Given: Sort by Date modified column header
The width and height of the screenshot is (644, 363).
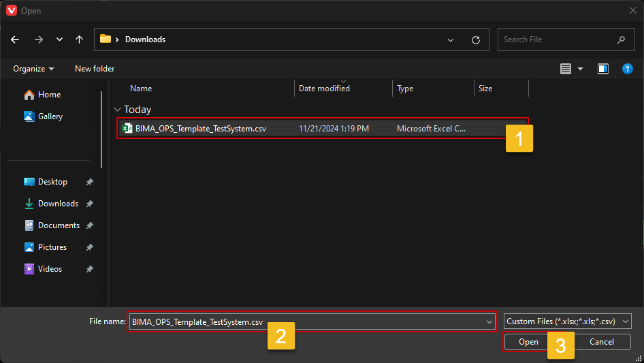Looking at the screenshot, I should (x=325, y=89).
